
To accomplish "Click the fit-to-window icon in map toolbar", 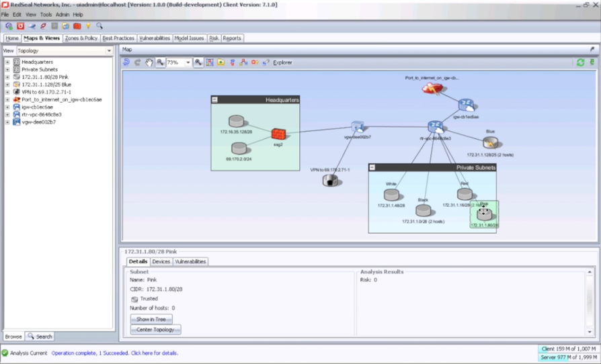I will tap(210, 62).
